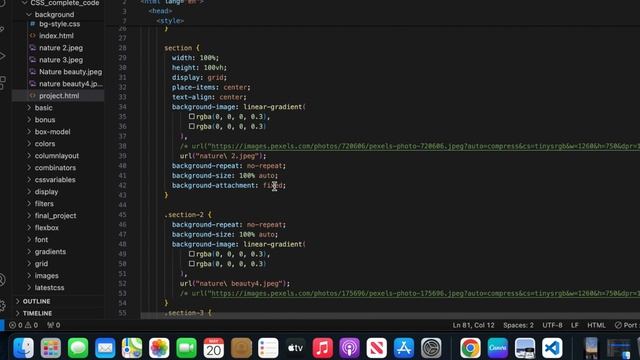Open the Mail app in the dock
The image size is (640, 360).
pos(105,348)
